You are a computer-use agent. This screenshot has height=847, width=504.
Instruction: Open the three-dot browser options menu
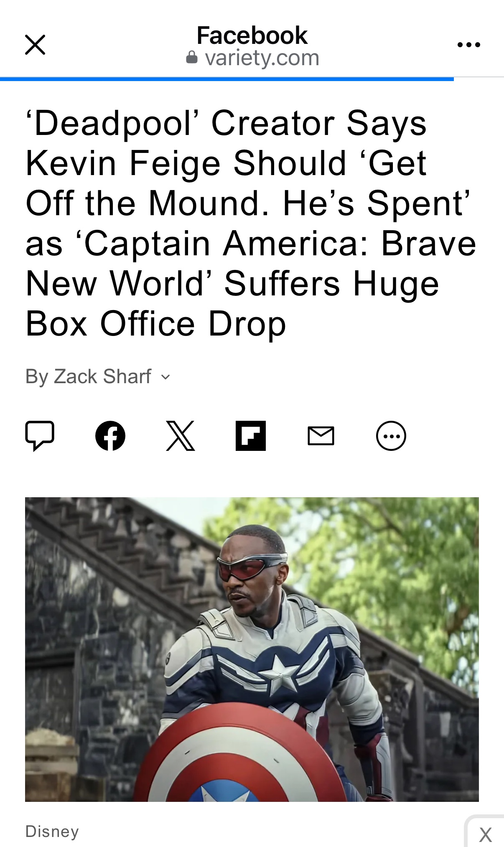point(468,45)
